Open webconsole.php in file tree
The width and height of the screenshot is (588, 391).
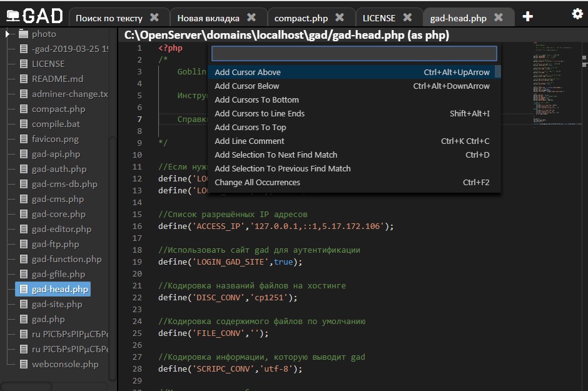click(x=65, y=364)
